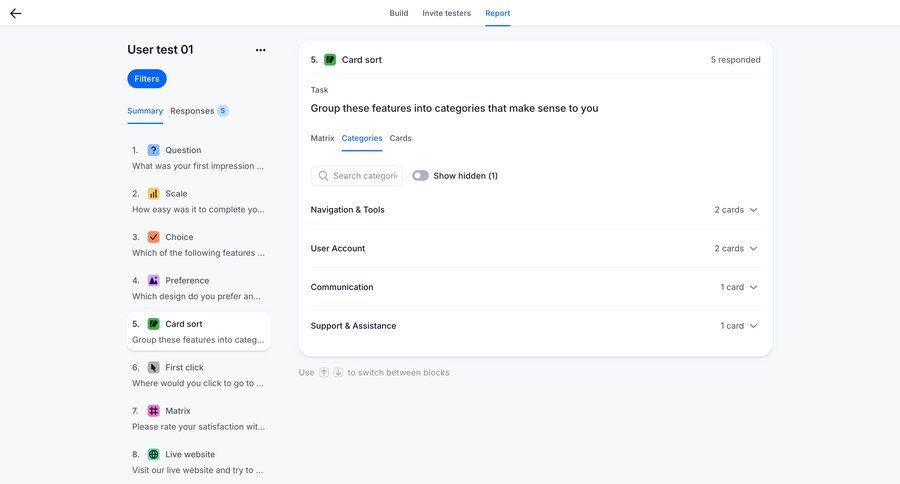The height and width of the screenshot is (484, 900).
Task: Select the Choice block checkbox icon
Action: pyautogui.click(x=153, y=237)
